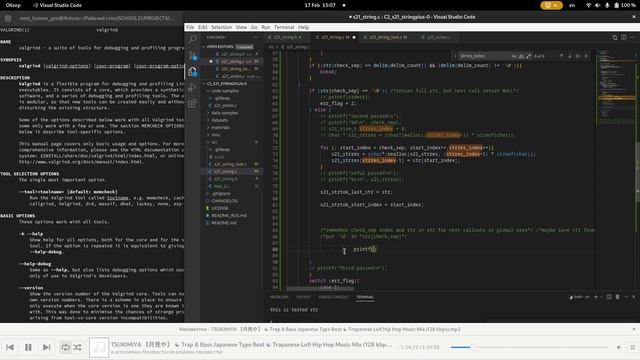This screenshot has width=640, height=360.
Task: Open the system volume indicator in top bar
Action: (598, 5)
